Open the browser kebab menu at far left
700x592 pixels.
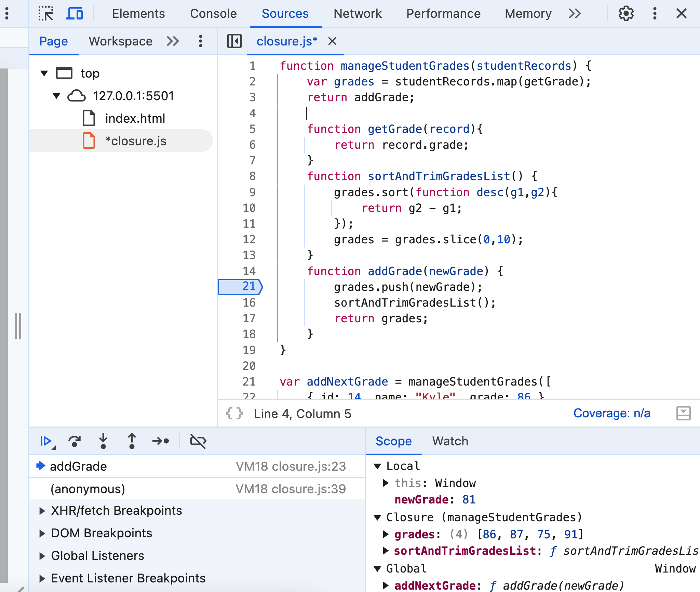[7, 14]
